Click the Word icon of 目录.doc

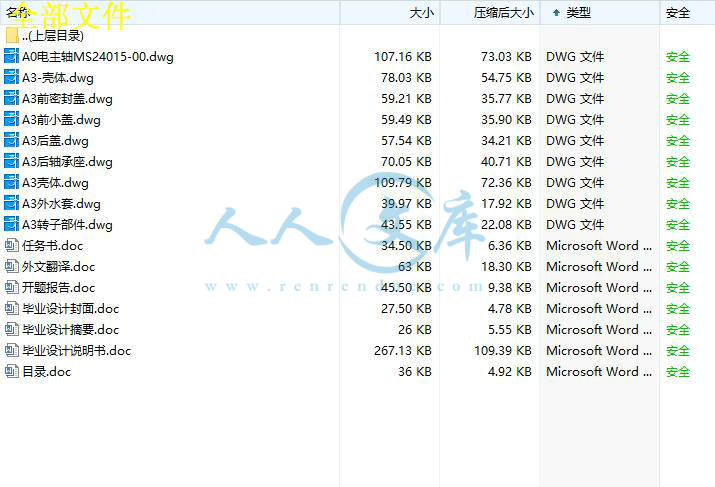pos(11,371)
